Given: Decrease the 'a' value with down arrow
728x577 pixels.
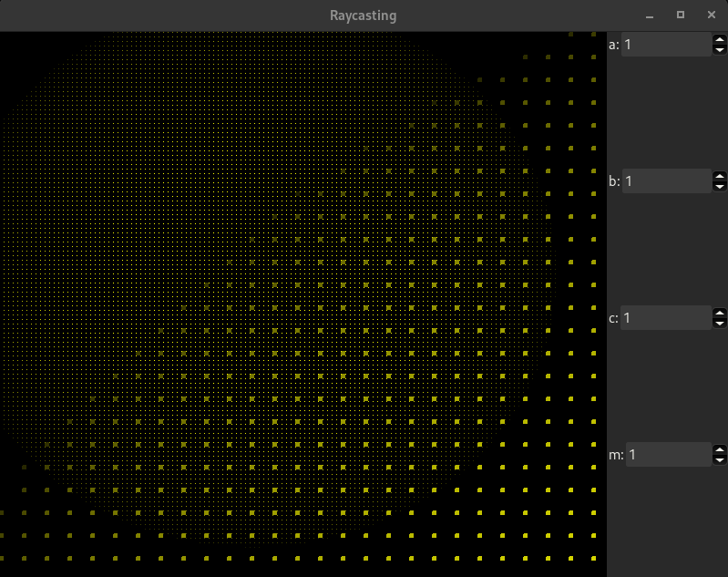Looking at the screenshot, I should pos(720,49).
